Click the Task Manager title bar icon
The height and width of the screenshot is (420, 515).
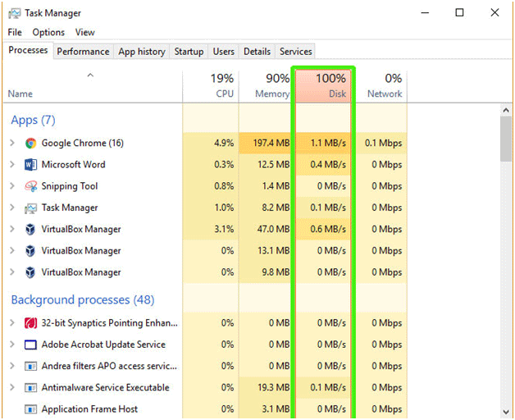[x=14, y=13]
